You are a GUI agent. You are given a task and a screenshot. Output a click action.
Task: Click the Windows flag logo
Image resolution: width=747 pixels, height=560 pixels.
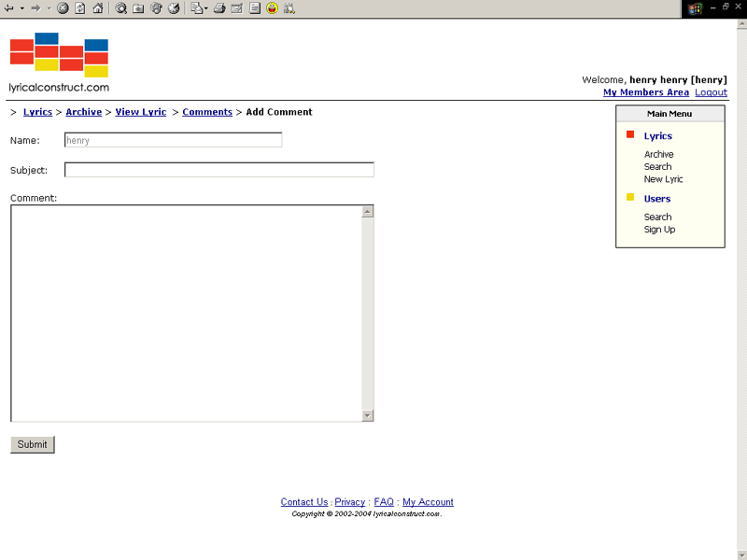pos(695,8)
